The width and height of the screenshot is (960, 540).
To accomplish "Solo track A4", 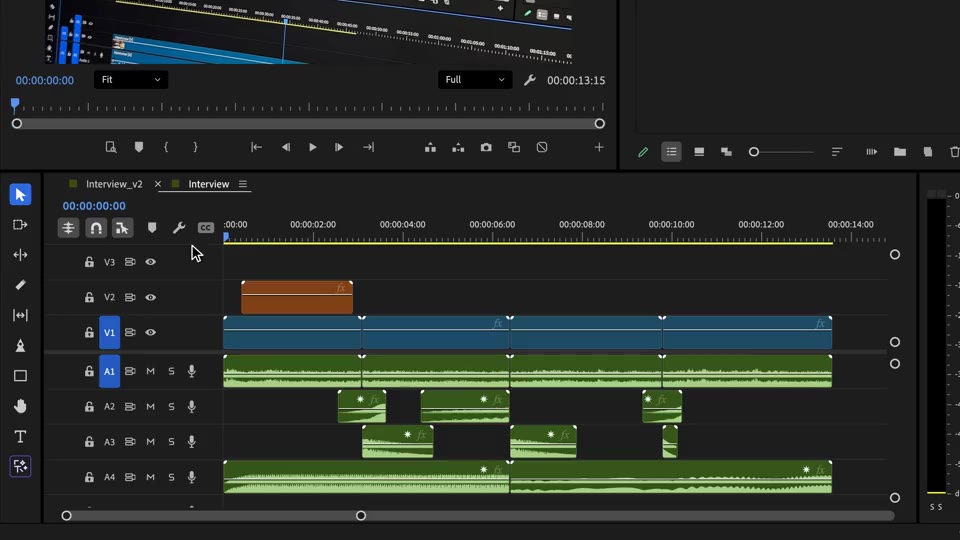I will pos(171,477).
